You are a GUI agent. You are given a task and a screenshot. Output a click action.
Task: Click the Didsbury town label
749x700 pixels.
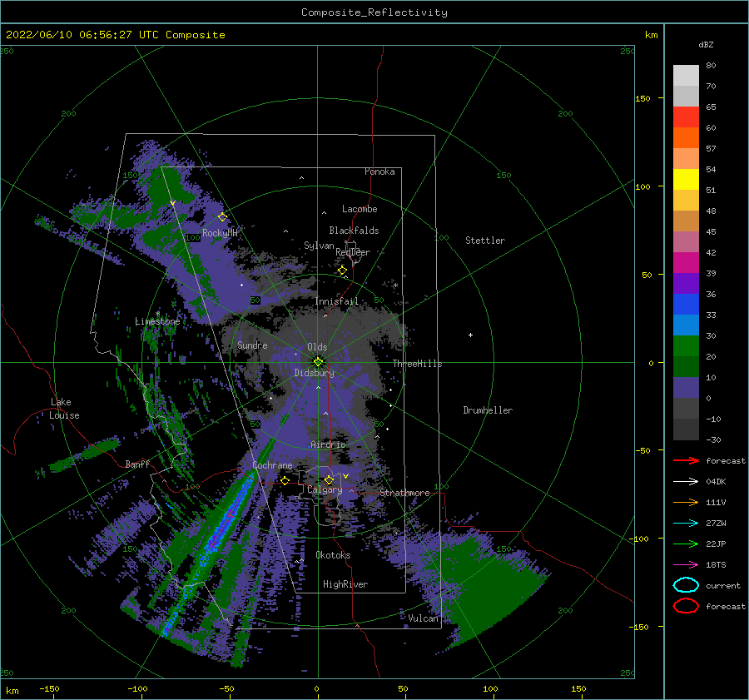pyautogui.click(x=314, y=373)
